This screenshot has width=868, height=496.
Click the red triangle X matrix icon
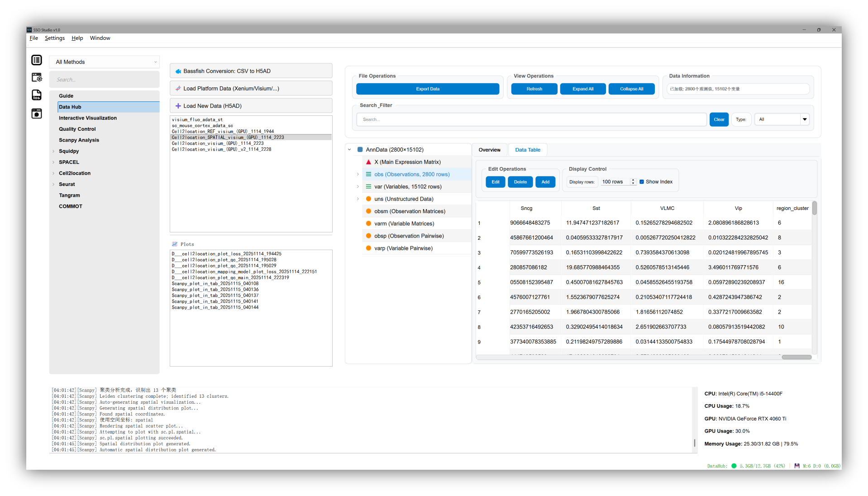click(x=368, y=162)
